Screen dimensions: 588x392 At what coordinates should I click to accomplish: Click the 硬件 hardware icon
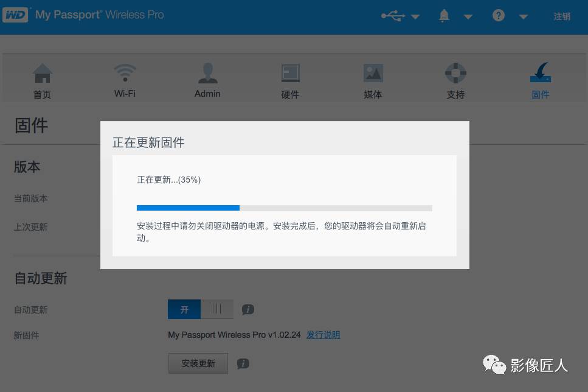[290, 79]
